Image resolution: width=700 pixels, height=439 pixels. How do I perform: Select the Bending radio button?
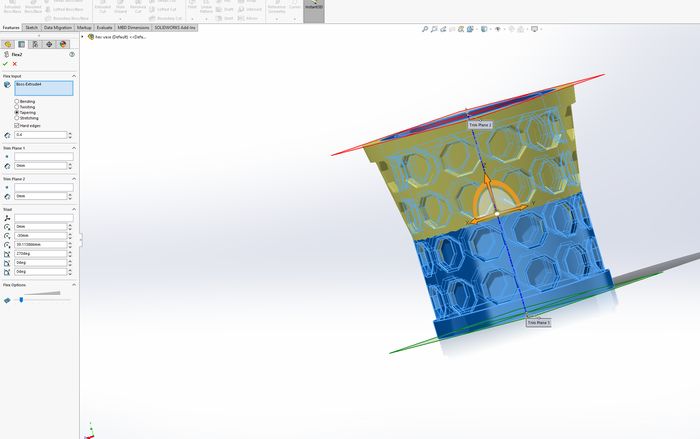(x=17, y=102)
